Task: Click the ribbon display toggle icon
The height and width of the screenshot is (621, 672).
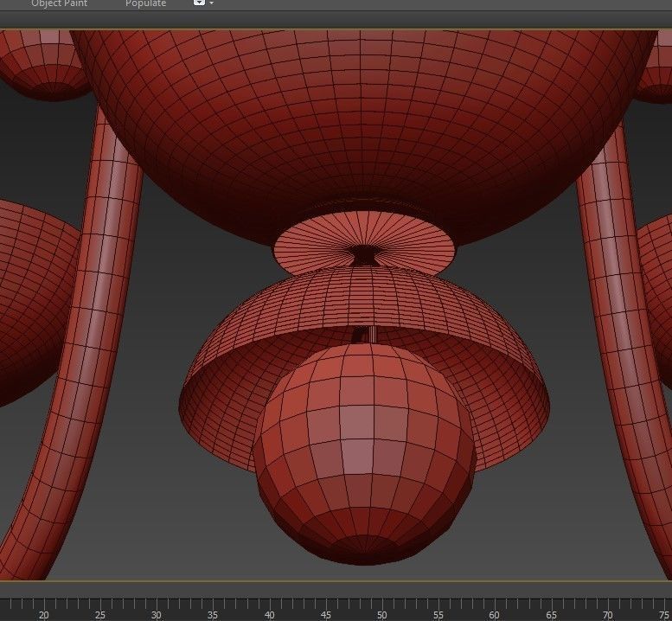Action: coord(199,3)
